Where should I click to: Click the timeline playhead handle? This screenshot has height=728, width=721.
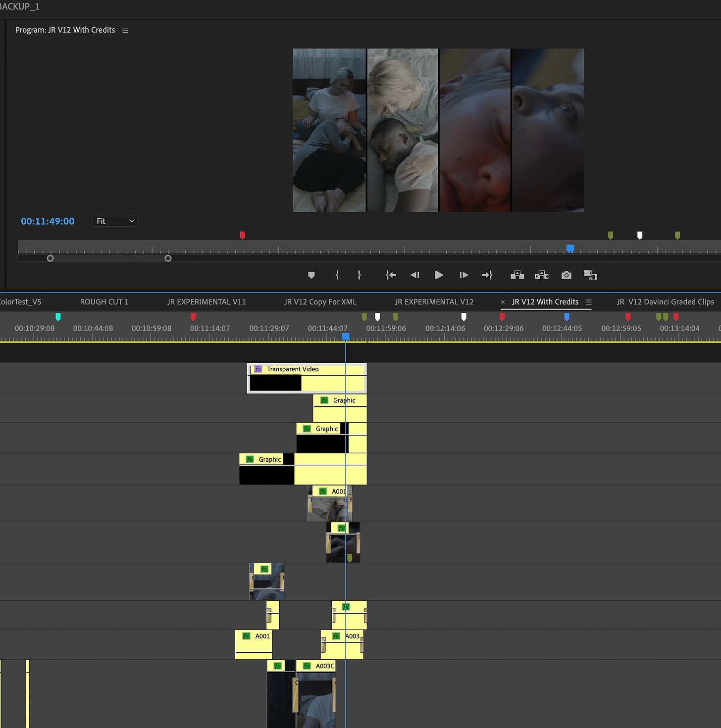coord(346,337)
